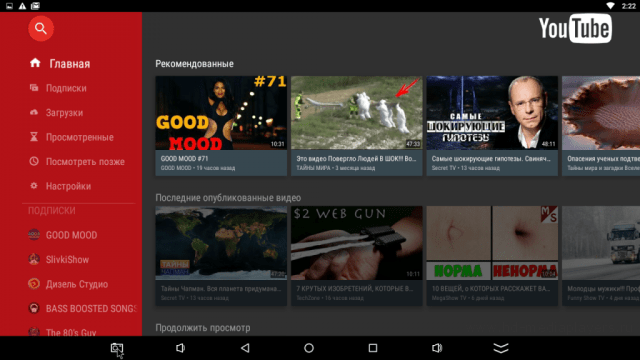The image size is (640, 360).
Task: Tap the Android home circle button
Action: pos(309,348)
